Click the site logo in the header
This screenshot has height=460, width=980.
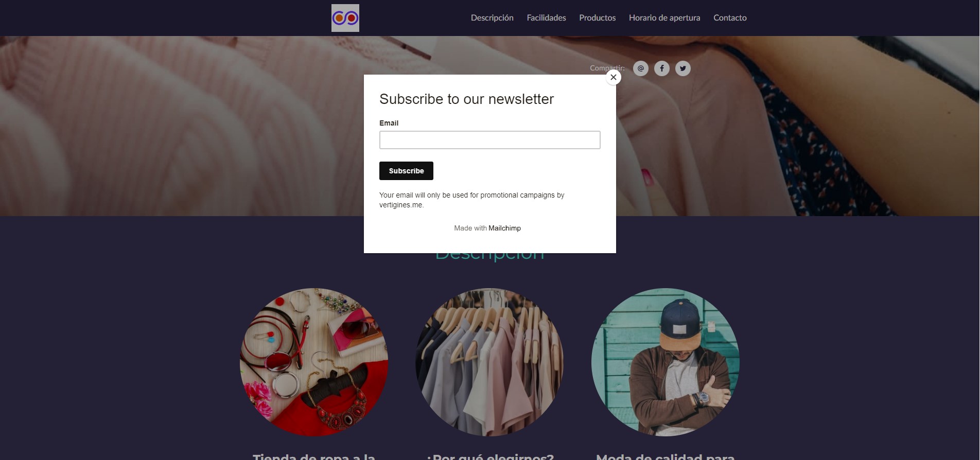click(x=345, y=18)
